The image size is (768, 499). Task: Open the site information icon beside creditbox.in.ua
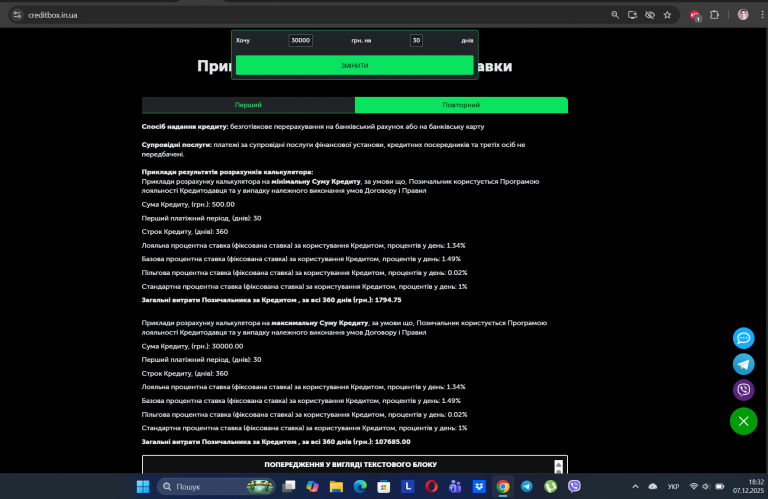click(x=17, y=15)
